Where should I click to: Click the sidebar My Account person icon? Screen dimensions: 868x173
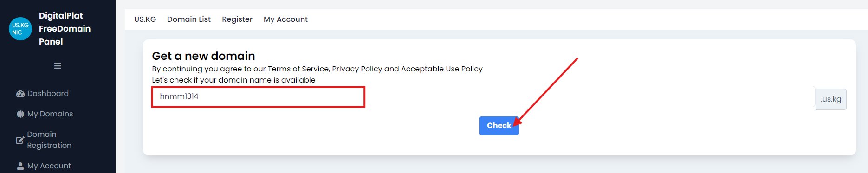pos(20,166)
